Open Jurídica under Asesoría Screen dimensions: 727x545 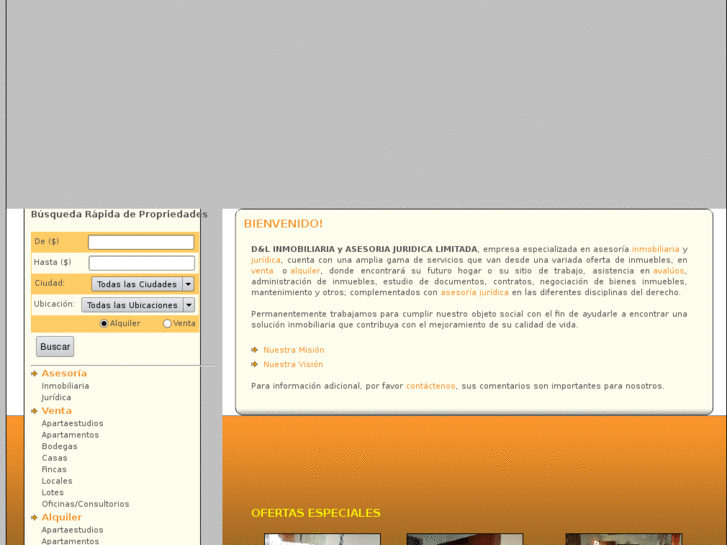click(56, 398)
